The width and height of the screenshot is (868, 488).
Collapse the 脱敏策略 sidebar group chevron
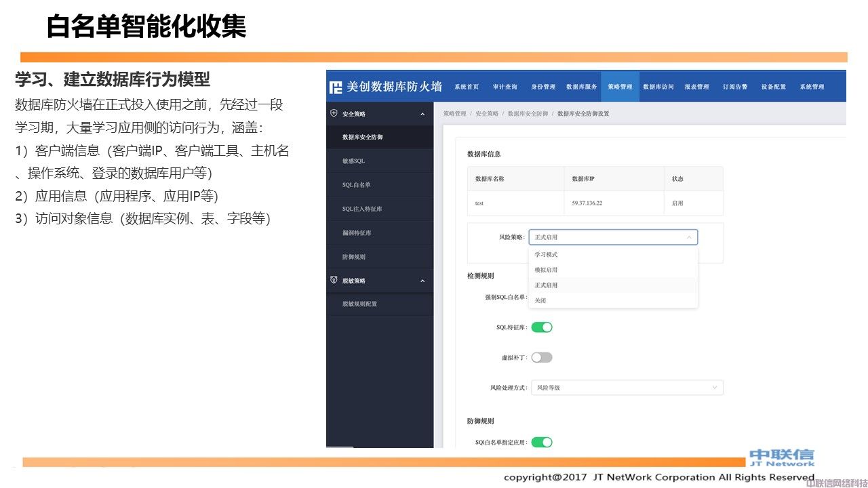[x=422, y=281]
